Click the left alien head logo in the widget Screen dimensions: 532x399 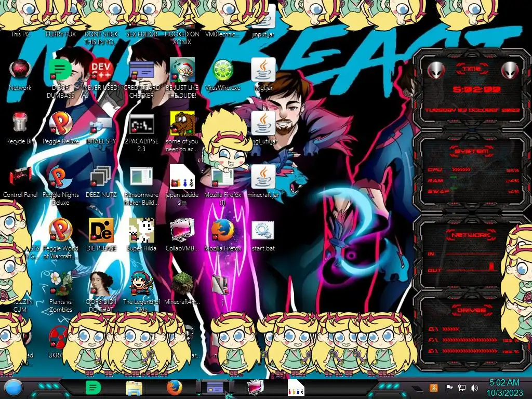point(436,70)
